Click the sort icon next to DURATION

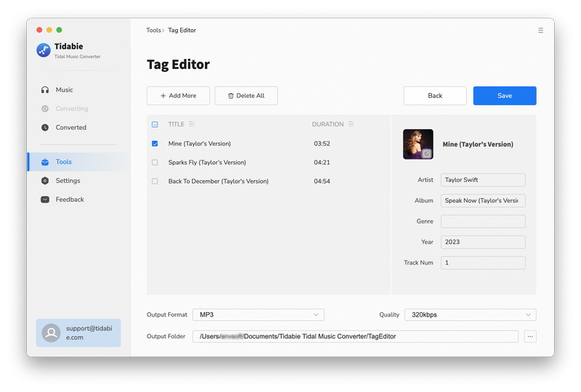point(351,123)
